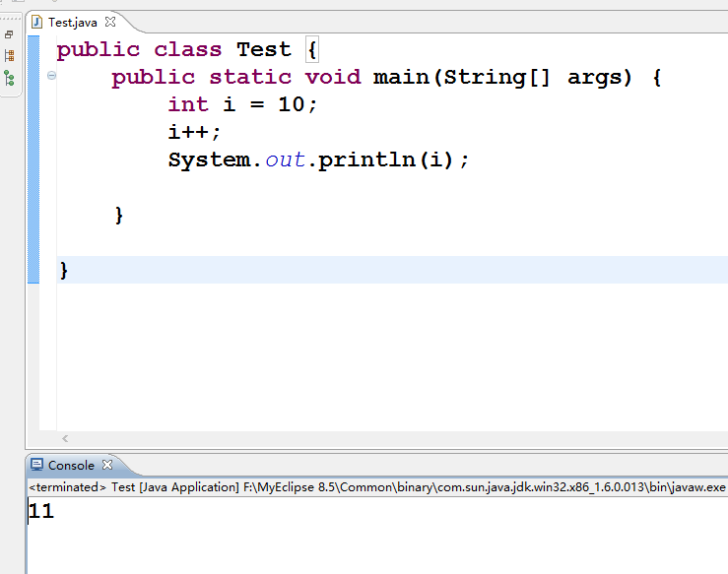This screenshot has height=574, width=728.
Task: Switch to the Console tab
Action: (x=71, y=466)
